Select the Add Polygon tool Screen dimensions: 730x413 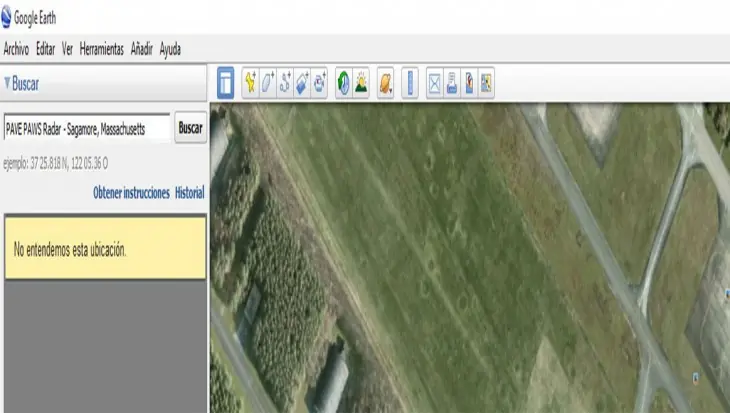click(x=268, y=83)
